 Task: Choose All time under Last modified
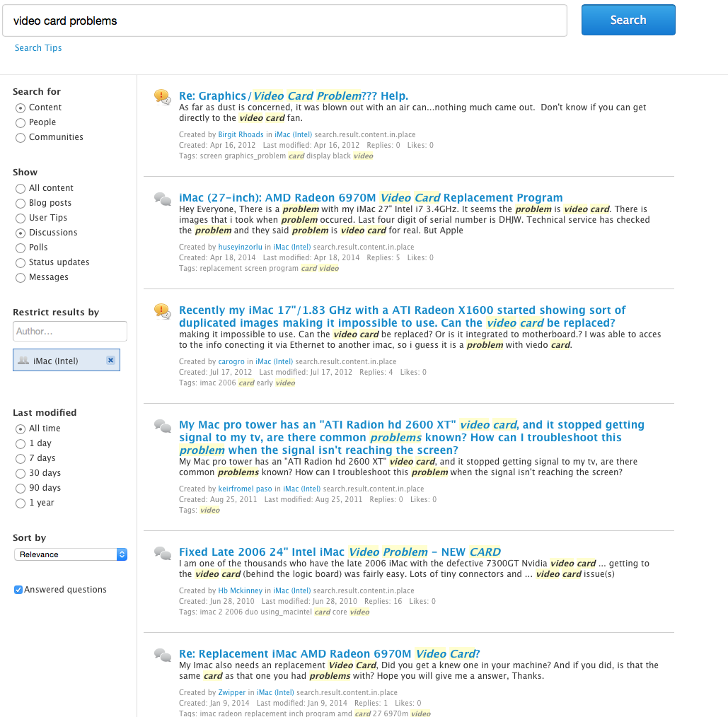(x=21, y=429)
